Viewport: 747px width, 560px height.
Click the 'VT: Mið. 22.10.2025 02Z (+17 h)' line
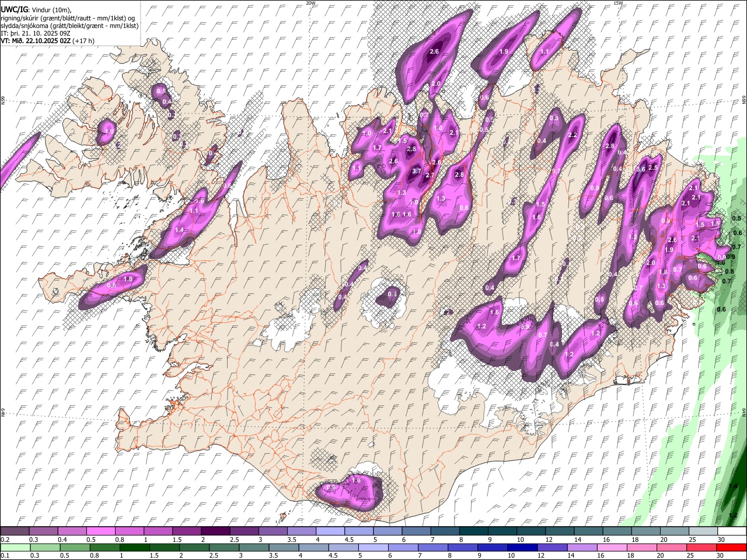(48, 41)
